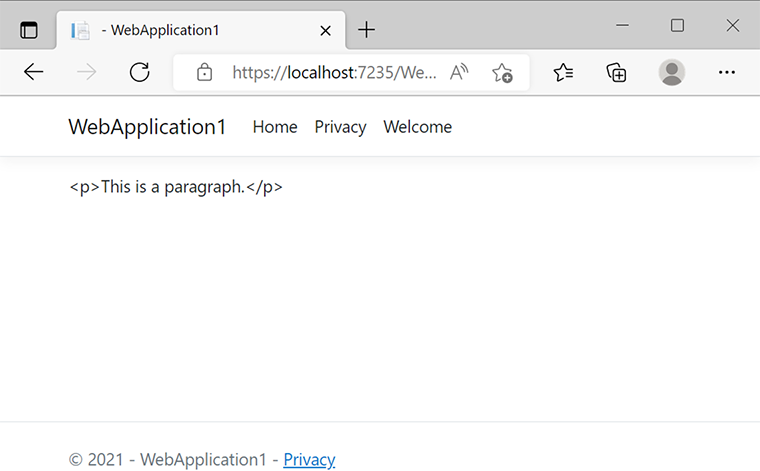Click the forward navigation arrow
The image size is (760, 471).
[x=87, y=72]
